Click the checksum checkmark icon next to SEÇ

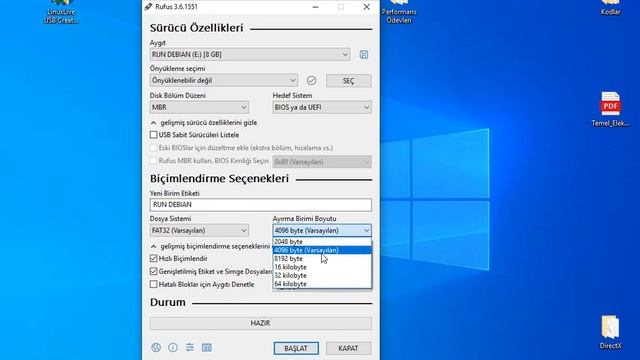tap(311, 80)
